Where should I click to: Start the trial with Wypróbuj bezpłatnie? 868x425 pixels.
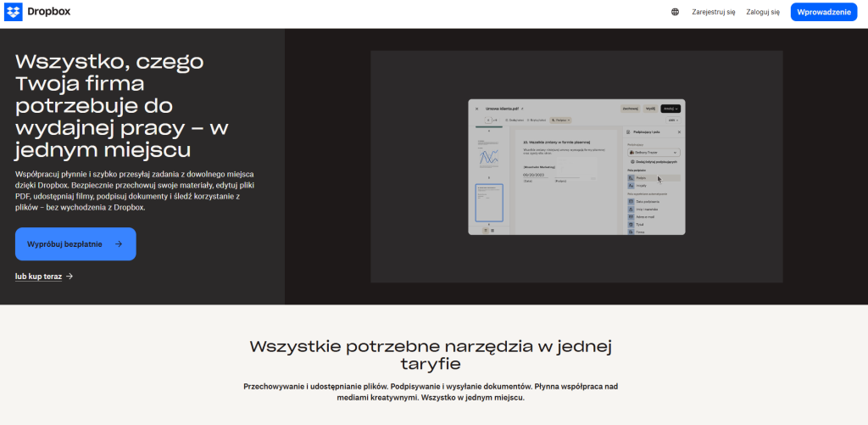tap(75, 243)
